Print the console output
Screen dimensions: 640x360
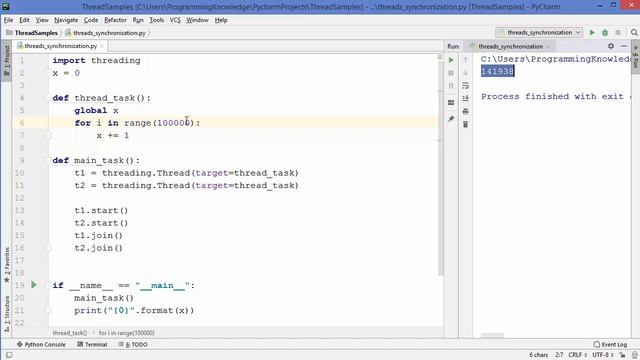(465, 111)
